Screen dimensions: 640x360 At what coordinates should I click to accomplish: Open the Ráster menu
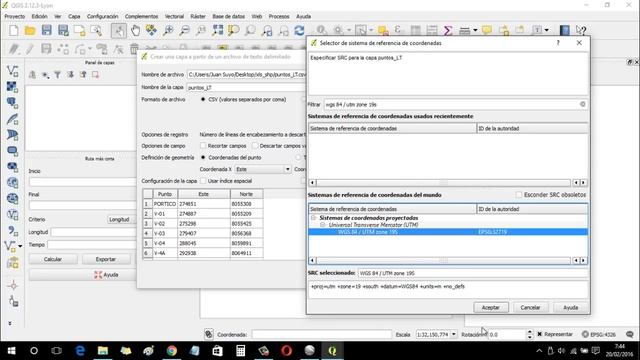point(198,16)
